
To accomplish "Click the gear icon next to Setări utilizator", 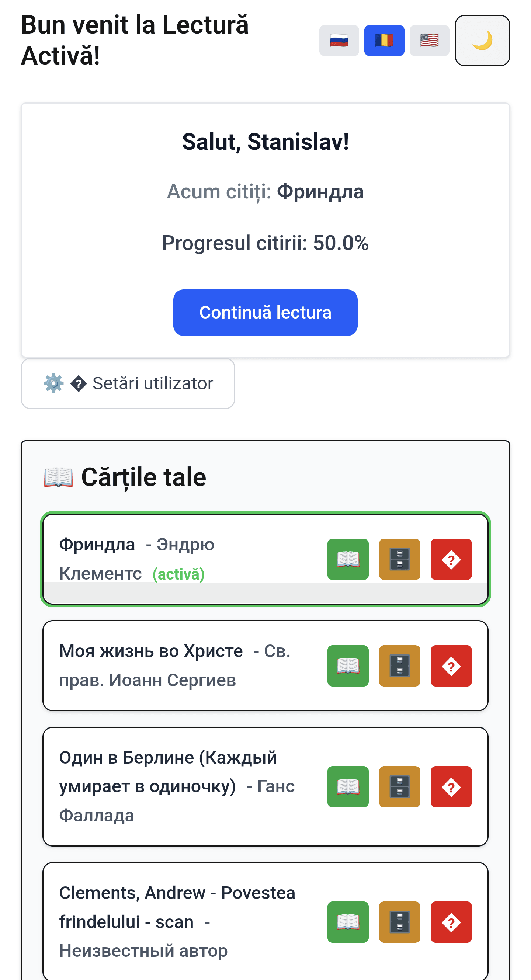I will pyautogui.click(x=53, y=383).
